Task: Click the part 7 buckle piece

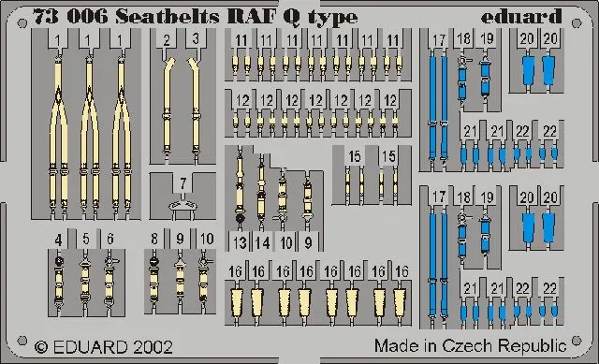Action: click(183, 206)
